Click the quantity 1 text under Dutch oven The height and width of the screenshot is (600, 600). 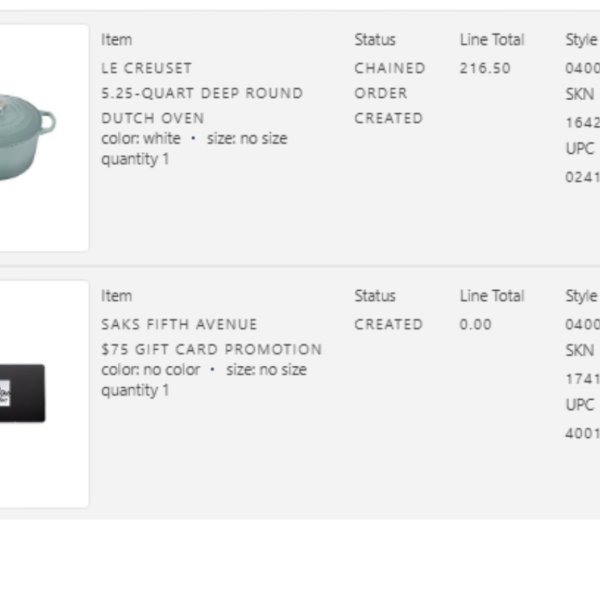135,159
